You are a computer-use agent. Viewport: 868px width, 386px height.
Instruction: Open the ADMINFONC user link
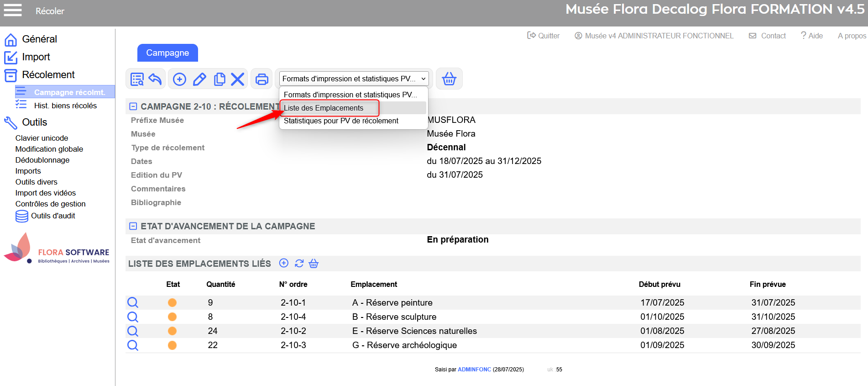point(474,370)
